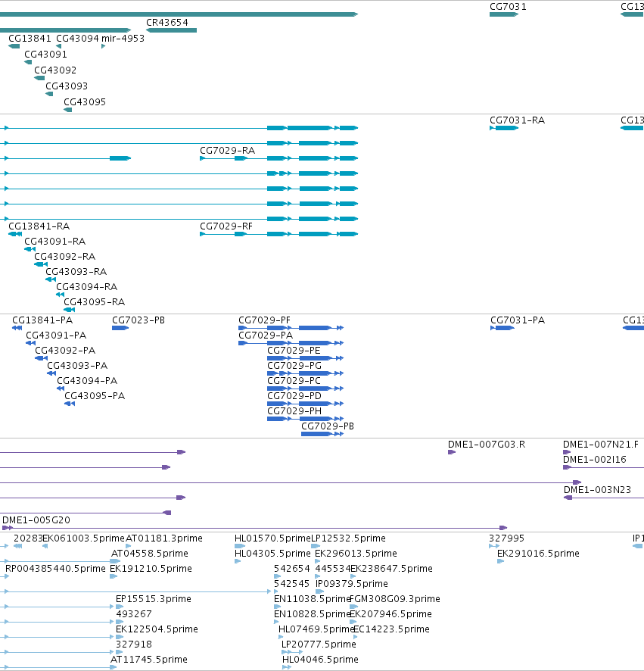Open the CG7029-PF protein label
This screenshot has height=671, width=644.
tap(264, 320)
